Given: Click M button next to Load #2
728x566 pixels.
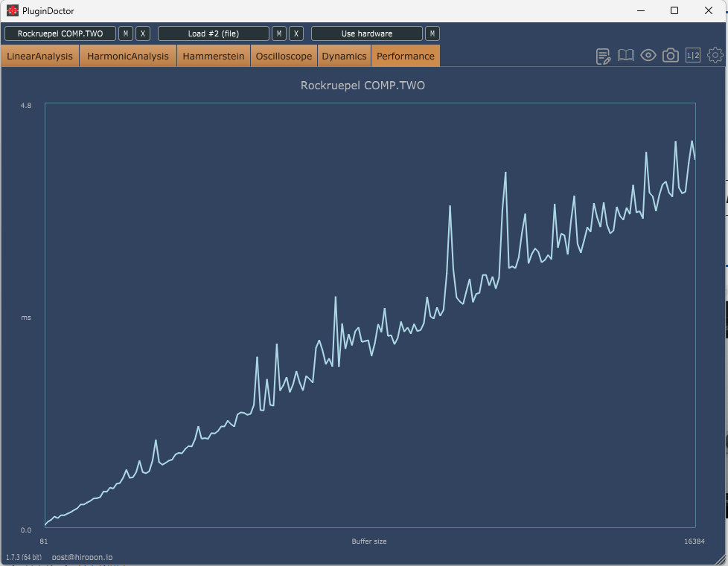Looking at the screenshot, I should (279, 33).
